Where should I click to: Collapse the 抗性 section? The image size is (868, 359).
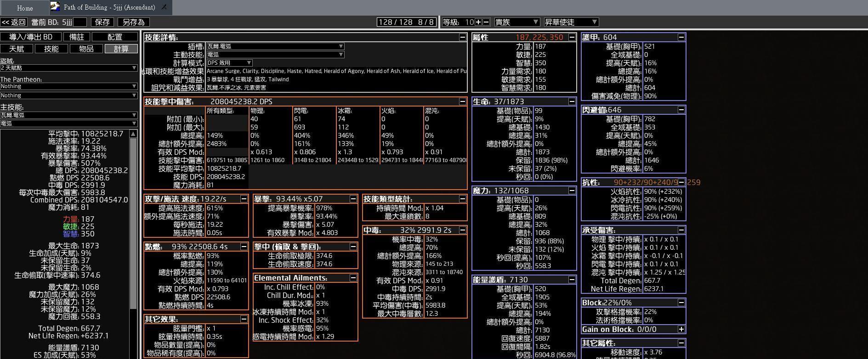[681, 182]
